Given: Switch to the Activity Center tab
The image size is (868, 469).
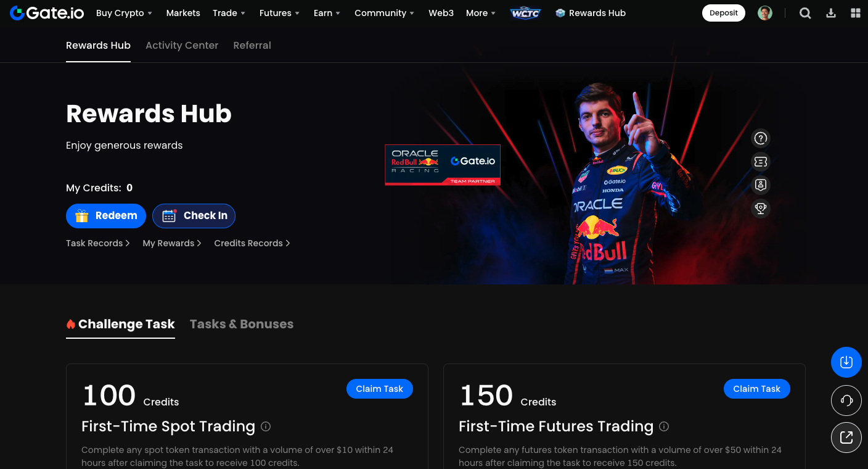Looking at the screenshot, I should pos(182,45).
